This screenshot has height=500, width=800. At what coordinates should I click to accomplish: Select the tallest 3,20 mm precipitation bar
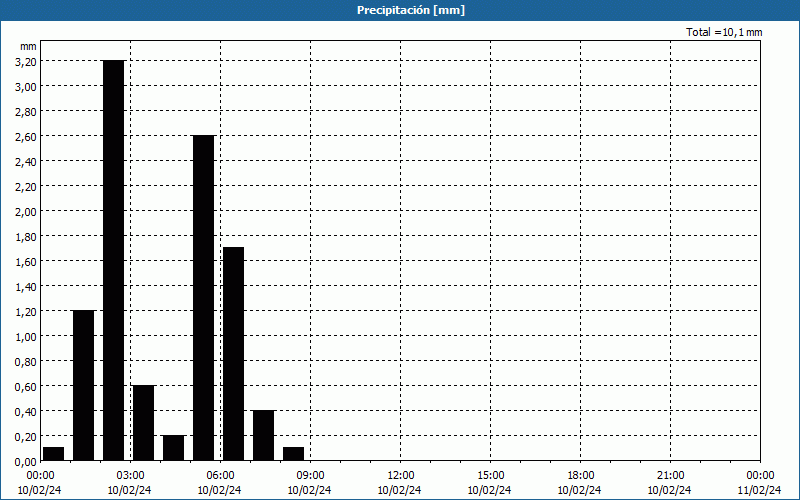[x=114, y=260]
